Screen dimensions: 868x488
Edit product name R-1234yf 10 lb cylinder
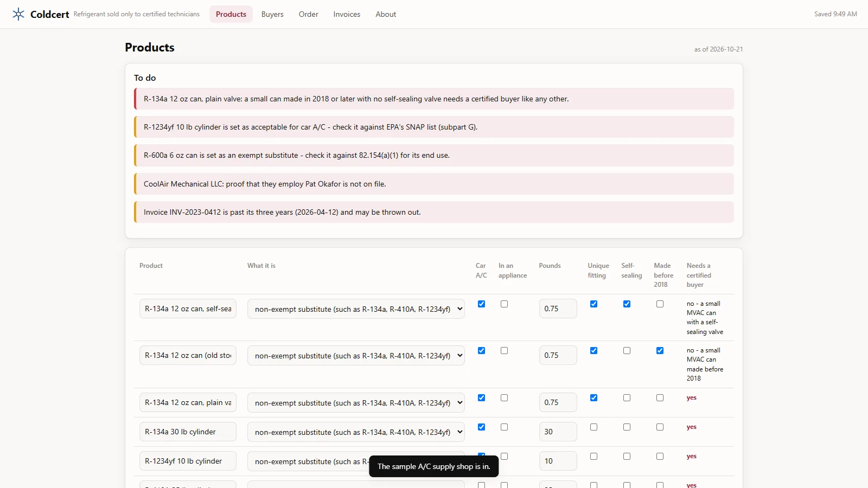click(188, 461)
